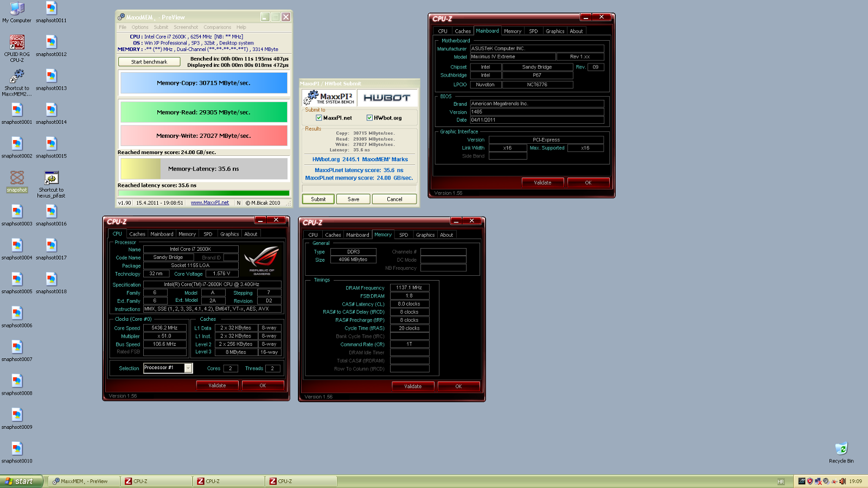Select the snaphsot0012 file icon
The height and width of the screenshot is (488, 868).
click(51, 46)
